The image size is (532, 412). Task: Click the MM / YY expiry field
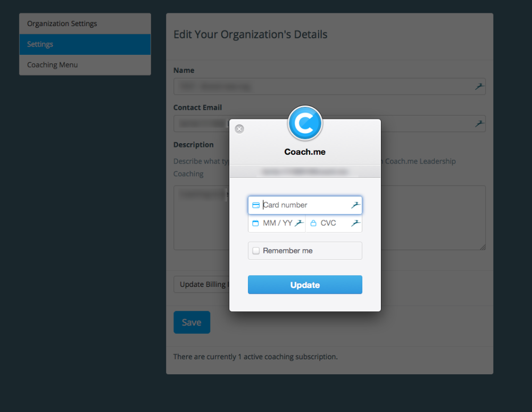(x=277, y=224)
